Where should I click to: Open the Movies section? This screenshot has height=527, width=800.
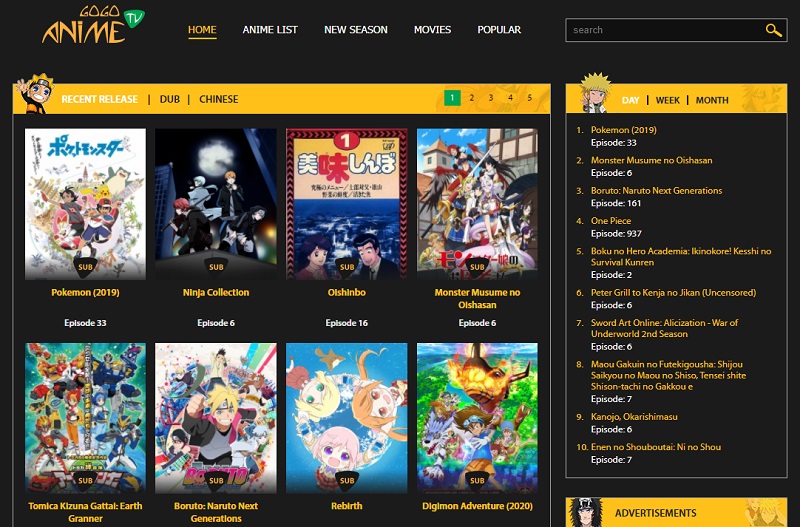pos(432,30)
